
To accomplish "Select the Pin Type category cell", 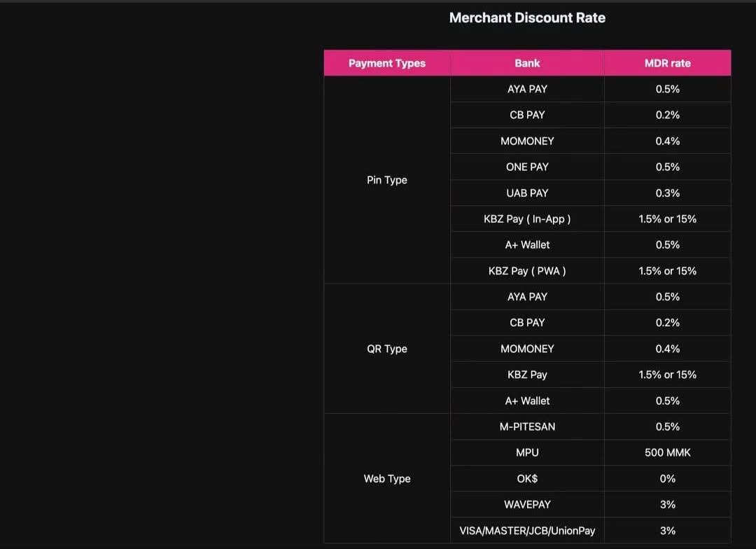I will point(387,180).
